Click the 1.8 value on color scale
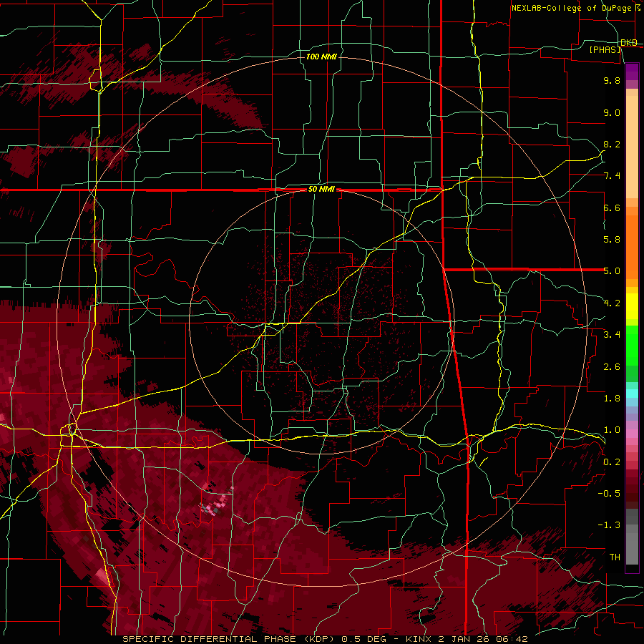 [612, 399]
